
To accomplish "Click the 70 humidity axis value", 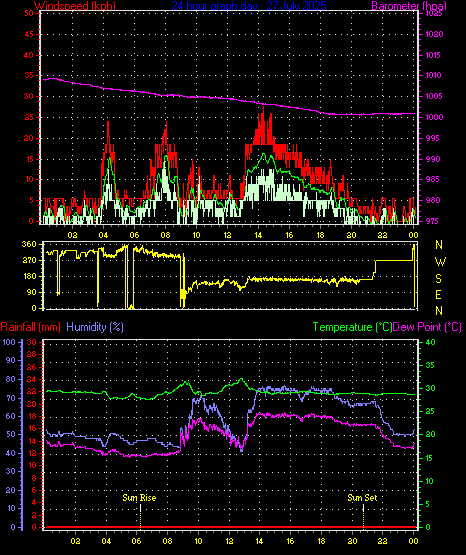I will point(11,398).
